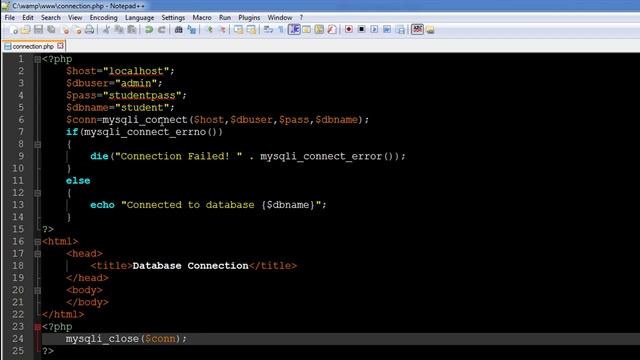Open the View menu
This screenshot has width=640, height=360.
click(75, 18)
